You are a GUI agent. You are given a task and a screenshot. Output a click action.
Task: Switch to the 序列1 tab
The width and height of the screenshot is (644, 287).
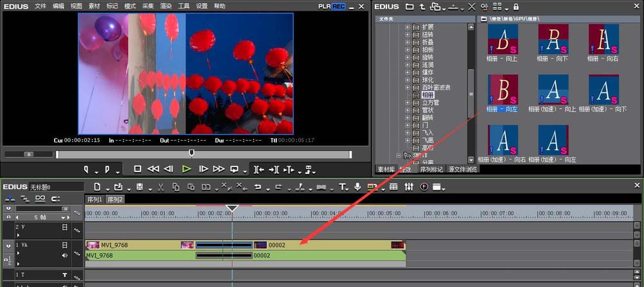click(x=95, y=199)
